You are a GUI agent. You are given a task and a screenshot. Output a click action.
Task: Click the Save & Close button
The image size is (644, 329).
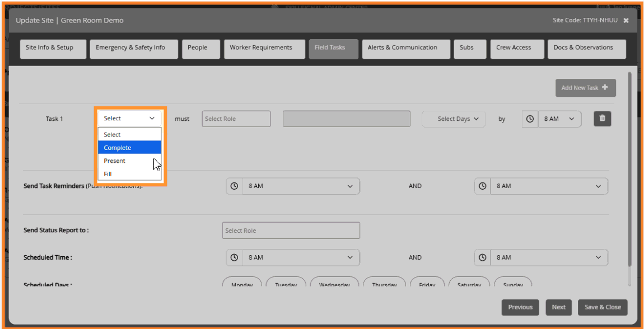coord(602,307)
